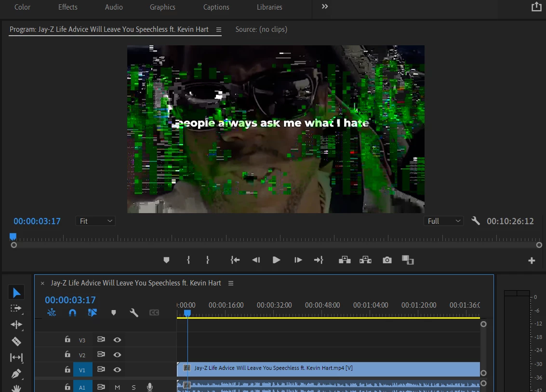Screen dimensions: 546x392
Task: Solo the A1 audio track
Action: point(133,387)
